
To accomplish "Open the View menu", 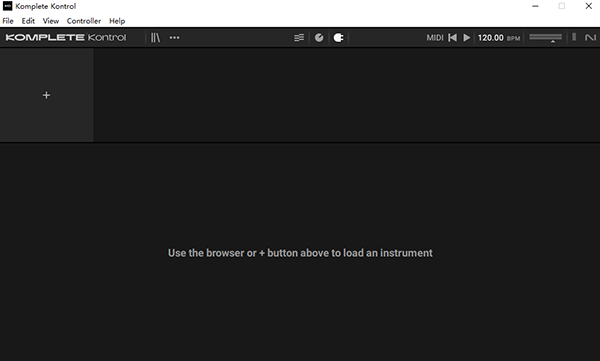I will [x=51, y=21].
